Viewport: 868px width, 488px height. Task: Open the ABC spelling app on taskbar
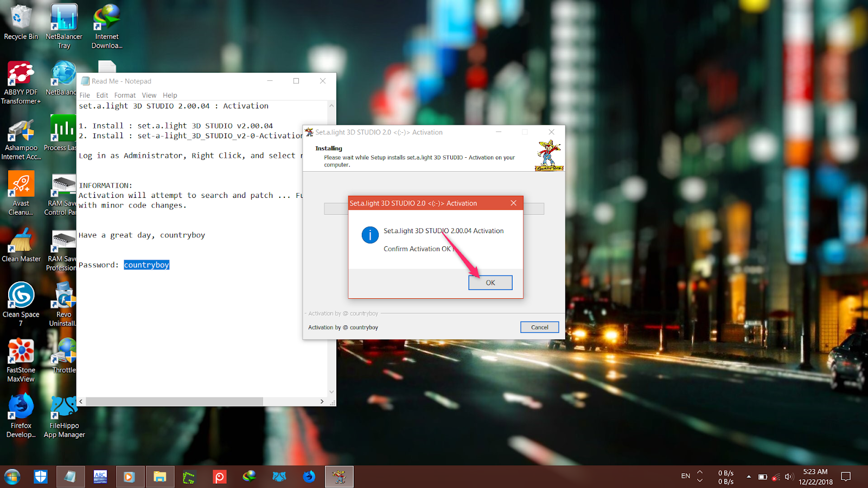100,477
